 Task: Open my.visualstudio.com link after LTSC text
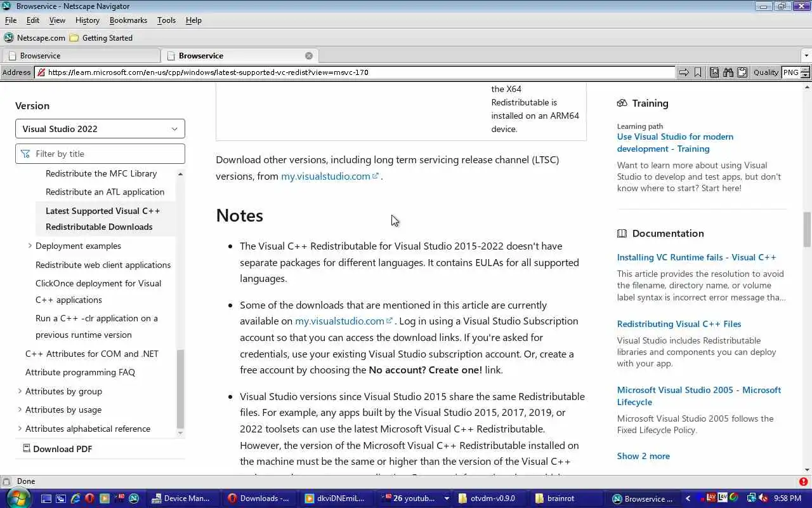click(x=330, y=176)
